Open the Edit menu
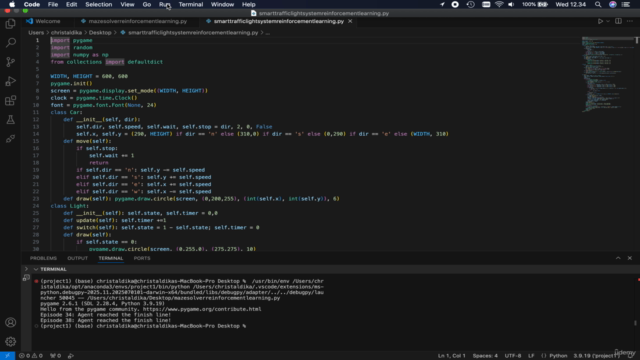This screenshot has width=640, height=360. 71,4
